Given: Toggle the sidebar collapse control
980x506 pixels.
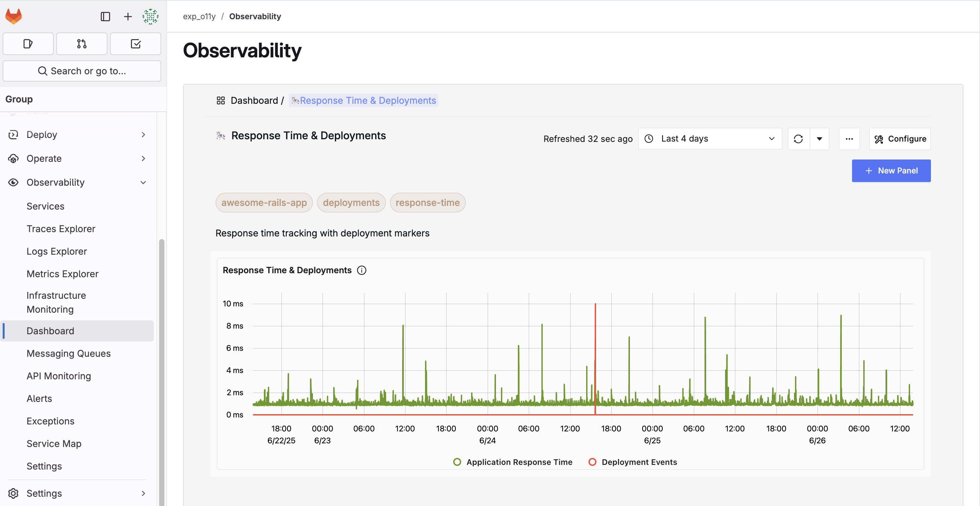Looking at the screenshot, I should pos(105,16).
